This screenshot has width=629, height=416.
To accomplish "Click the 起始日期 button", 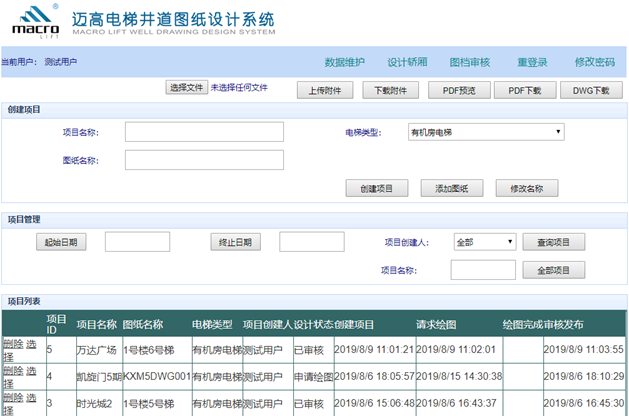I will click(x=60, y=242).
